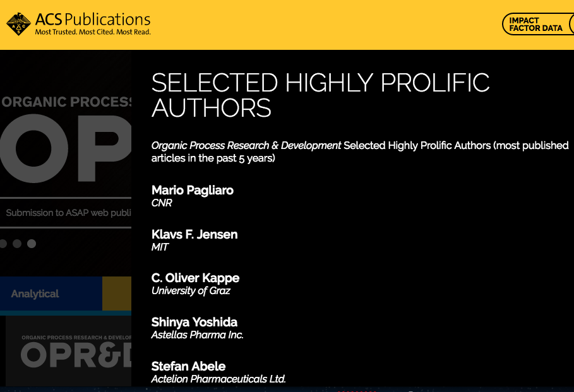Click on Shinya Yoshida's name
The image size is (574, 392).
(x=194, y=322)
